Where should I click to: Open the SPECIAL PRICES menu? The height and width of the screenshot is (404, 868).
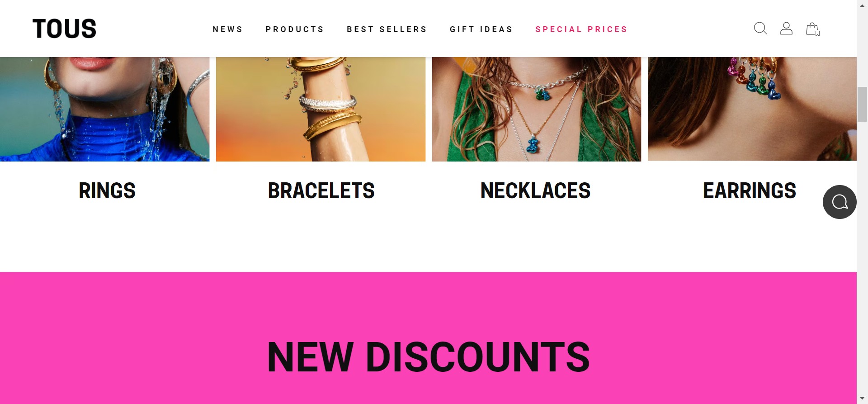pos(581,29)
